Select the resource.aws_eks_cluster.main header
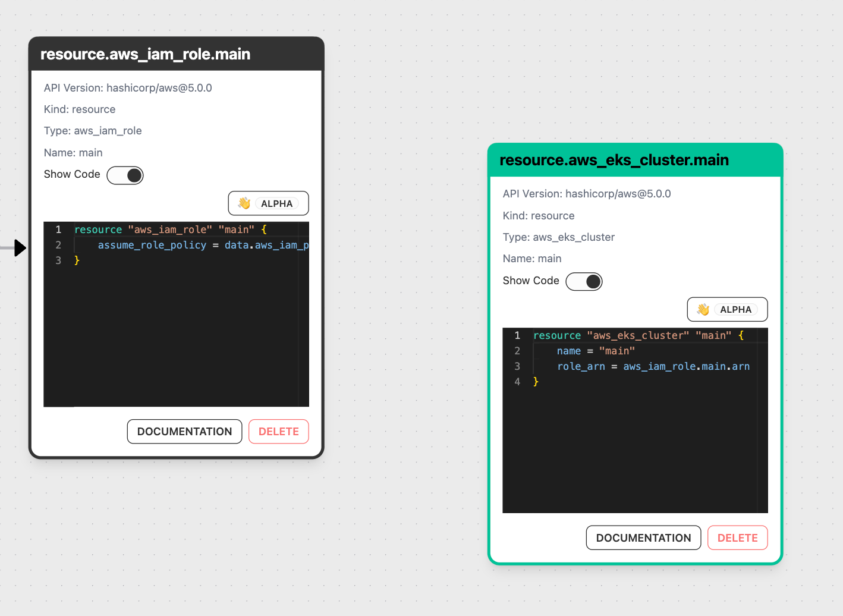Image resolution: width=843 pixels, height=616 pixels. pos(635,160)
